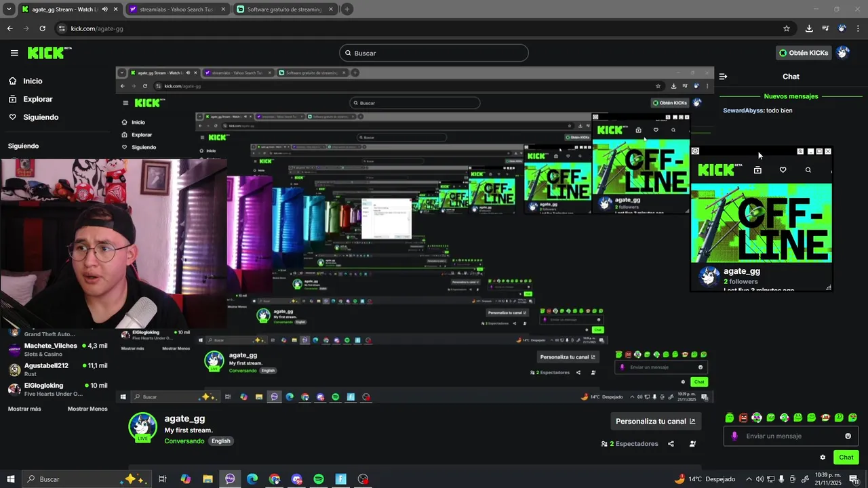Open the notifications center icon
868x488 pixels.
point(854,479)
